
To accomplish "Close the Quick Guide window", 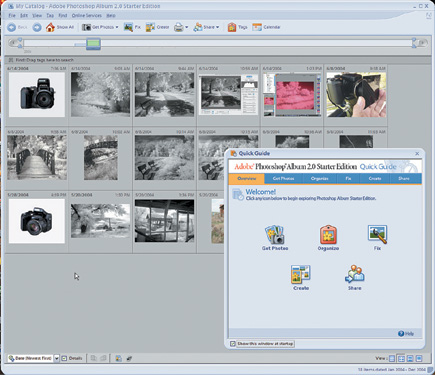I will point(417,154).
